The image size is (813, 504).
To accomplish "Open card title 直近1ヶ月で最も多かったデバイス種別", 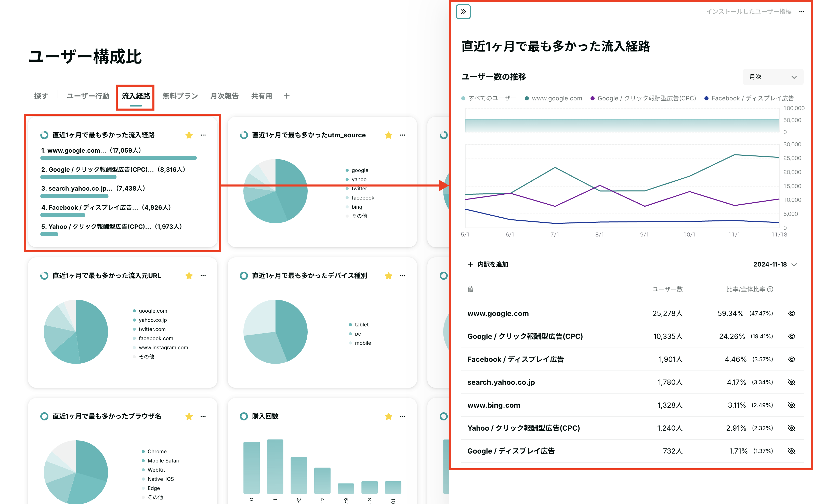I will coord(309,276).
